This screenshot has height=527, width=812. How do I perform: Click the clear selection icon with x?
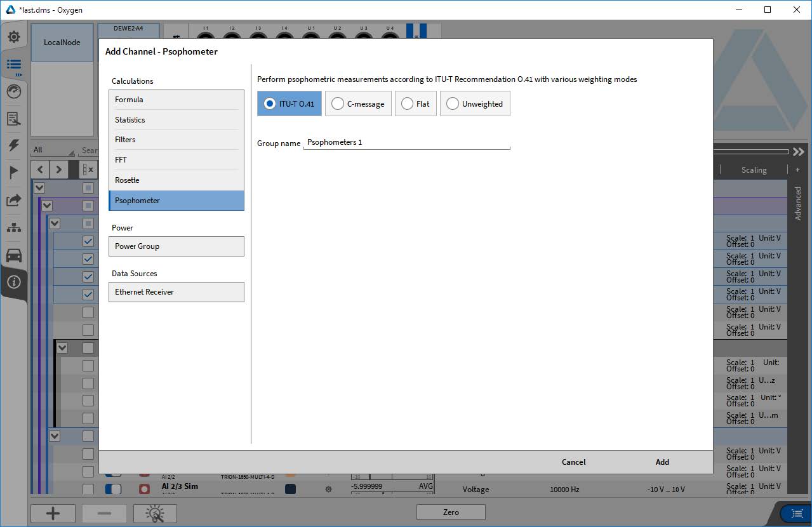pyautogui.click(x=88, y=170)
